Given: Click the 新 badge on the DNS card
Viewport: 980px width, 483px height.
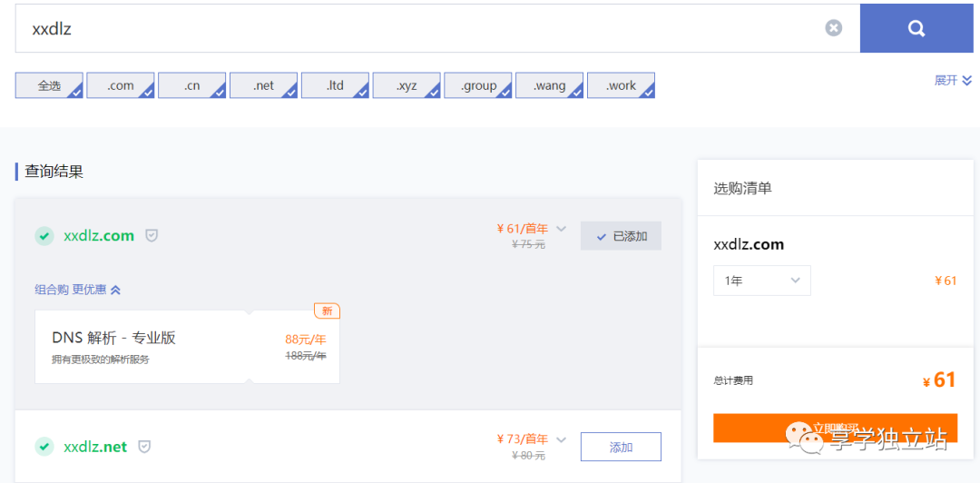Looking at the screenshot, I should (327, 310).
